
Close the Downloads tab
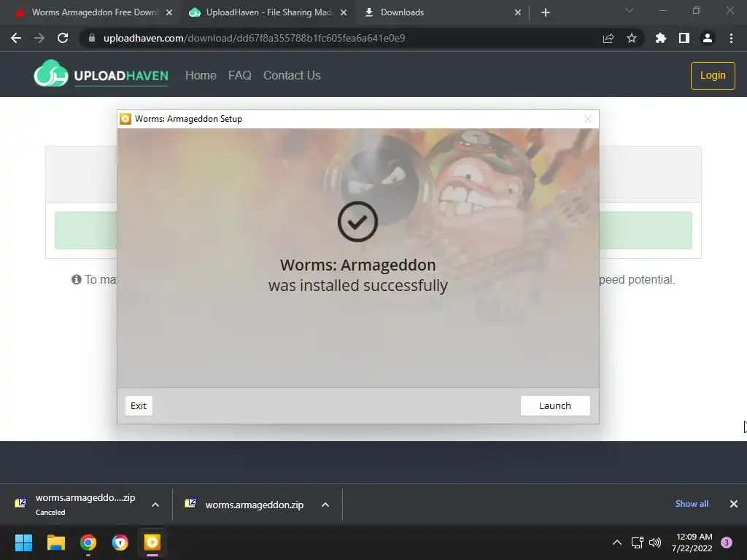(x=518, y=12)
